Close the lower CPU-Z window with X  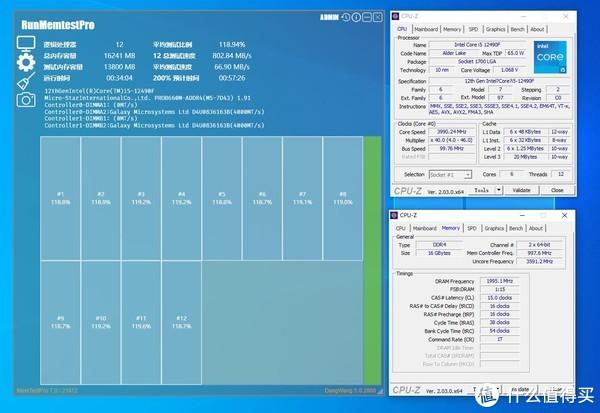coord(564,215)
